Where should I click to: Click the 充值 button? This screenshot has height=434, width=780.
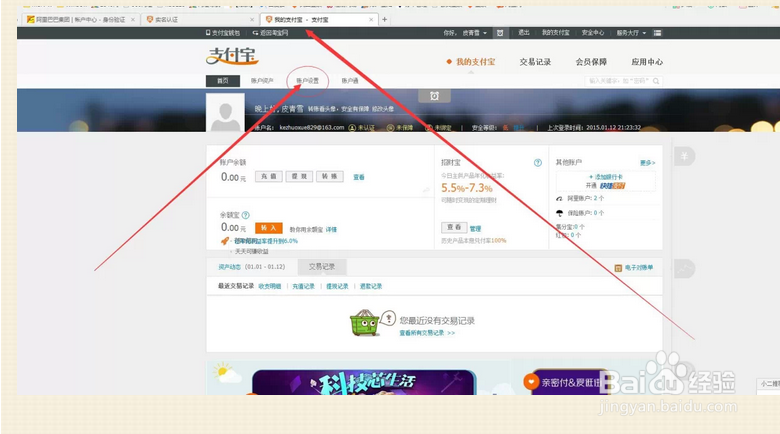(x=269, y=176)
